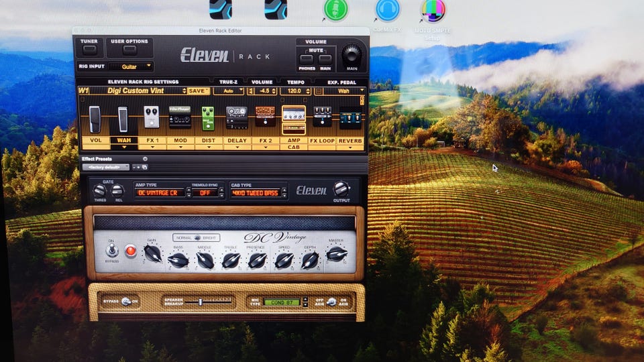Click the tremolo SPEED knob
Screen dimensions: 644x362
point(284,260)
